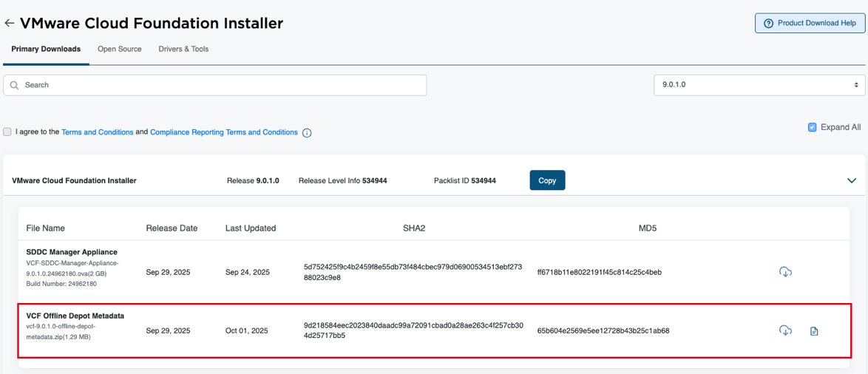Screen dimensions: 868x374
Task: Select the SDDC Manager Appliance file name
Action: coord(72,252)
